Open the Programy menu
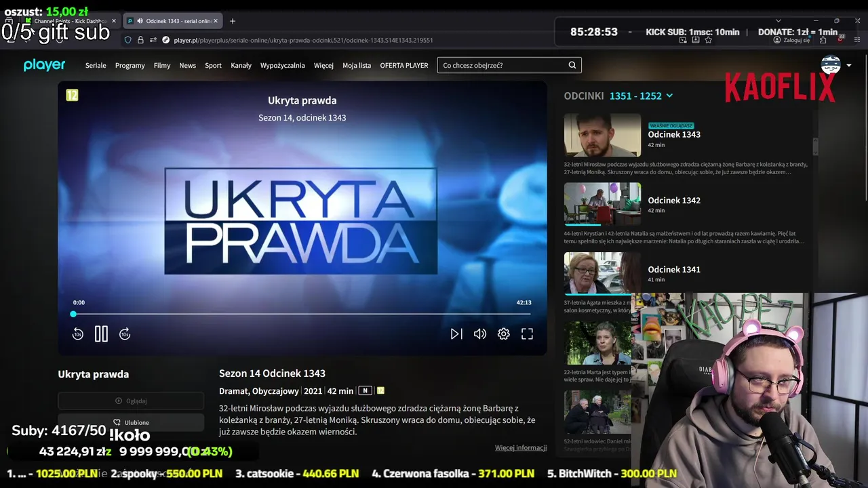 130,65
